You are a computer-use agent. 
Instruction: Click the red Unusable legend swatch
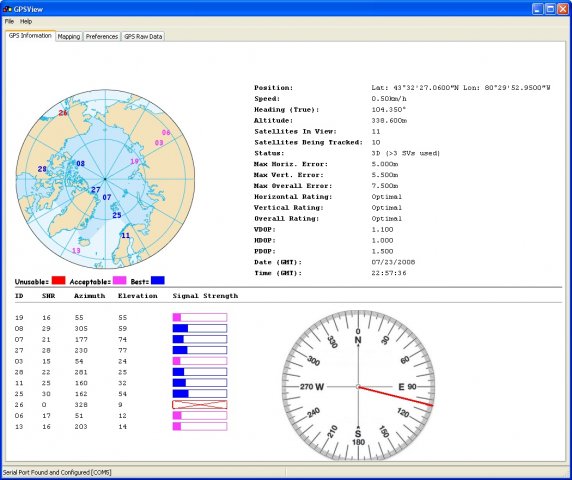[x=58, y=280]
